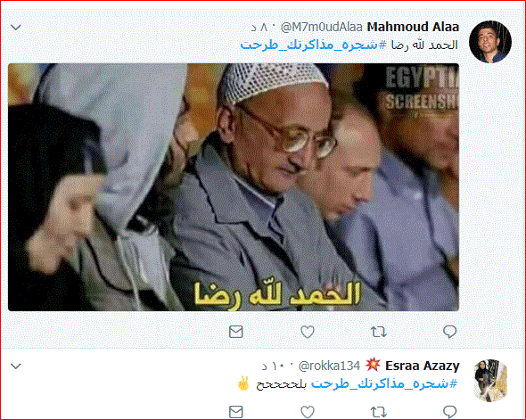Share Esraa Azazy's tweet via envelope icon
Screen dimensions: 526x420
click(x=236, y=412)
